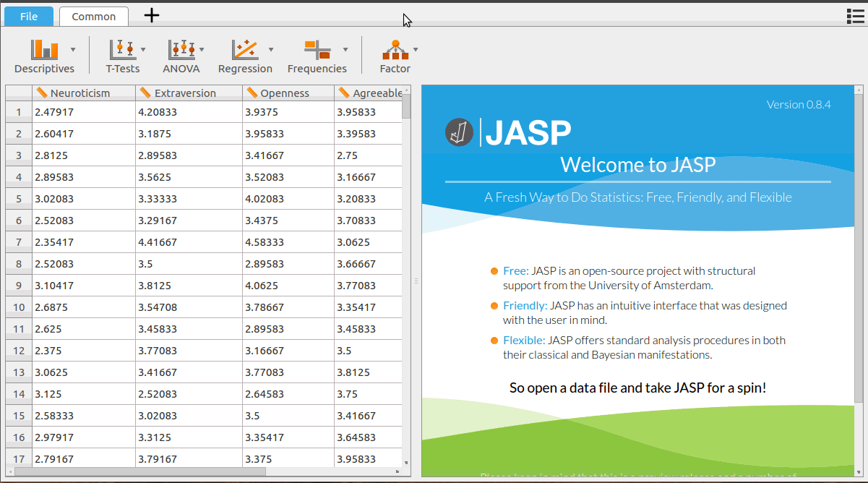Click the 'Free:' bullet label
The image size is (868, 483).
pyautogui.click(x=516, y=270)
